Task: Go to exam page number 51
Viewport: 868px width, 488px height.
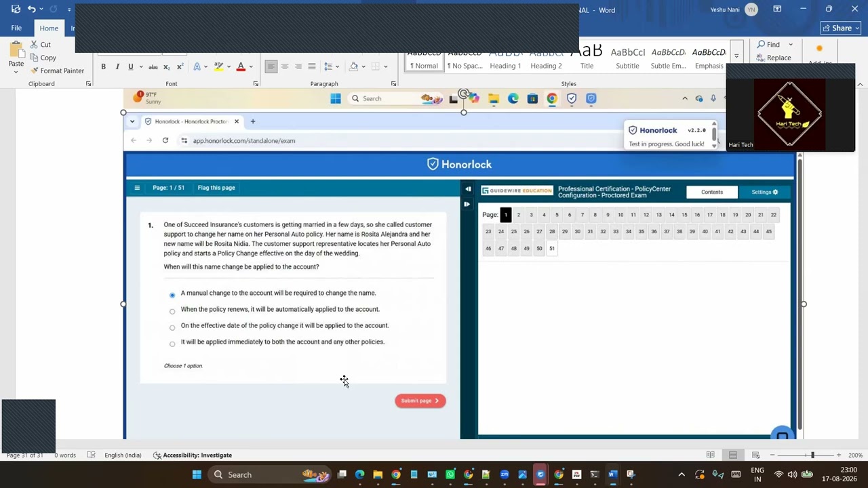Action: pos(552,249)
